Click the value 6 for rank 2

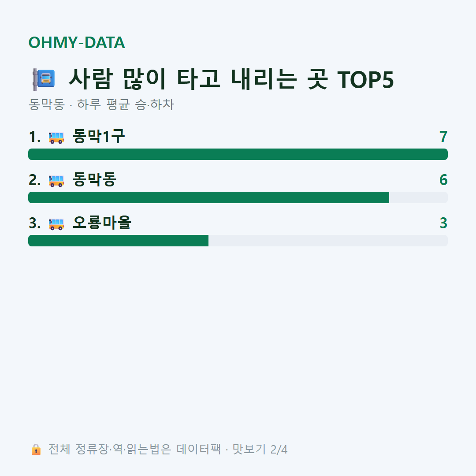(443, 180)
